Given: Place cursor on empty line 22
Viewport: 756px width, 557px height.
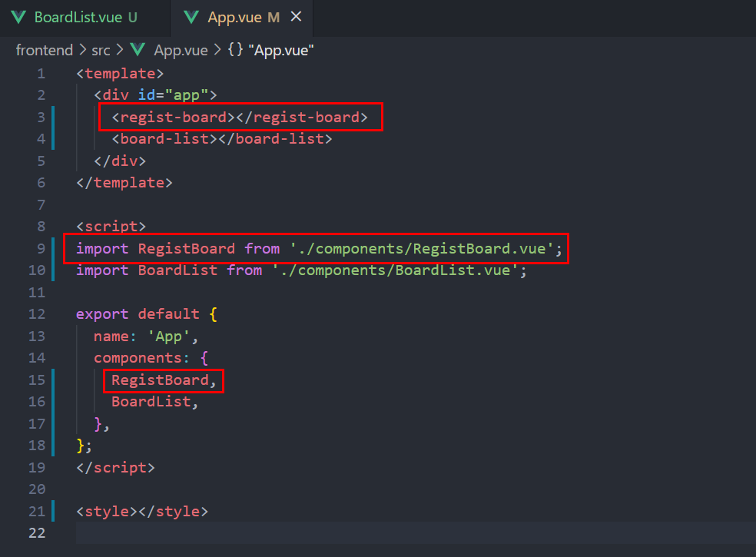Looking at the screenshot, I should (415, 533).
